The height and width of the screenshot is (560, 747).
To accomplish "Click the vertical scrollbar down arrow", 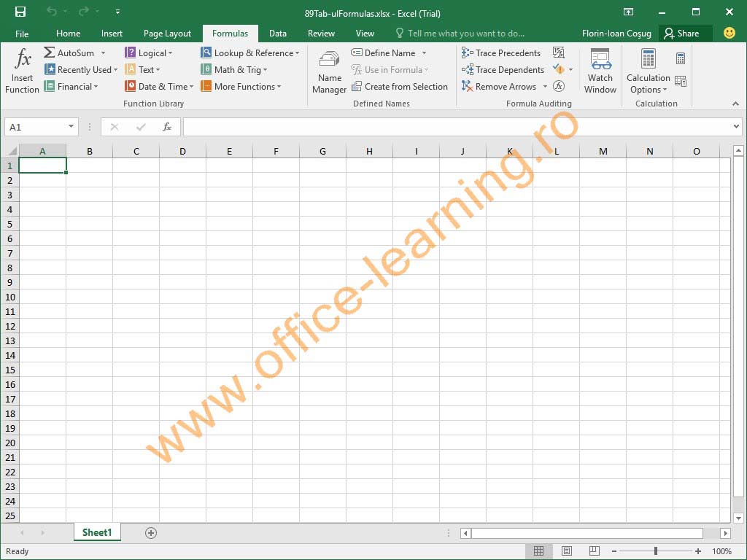I will click(738, 518).
